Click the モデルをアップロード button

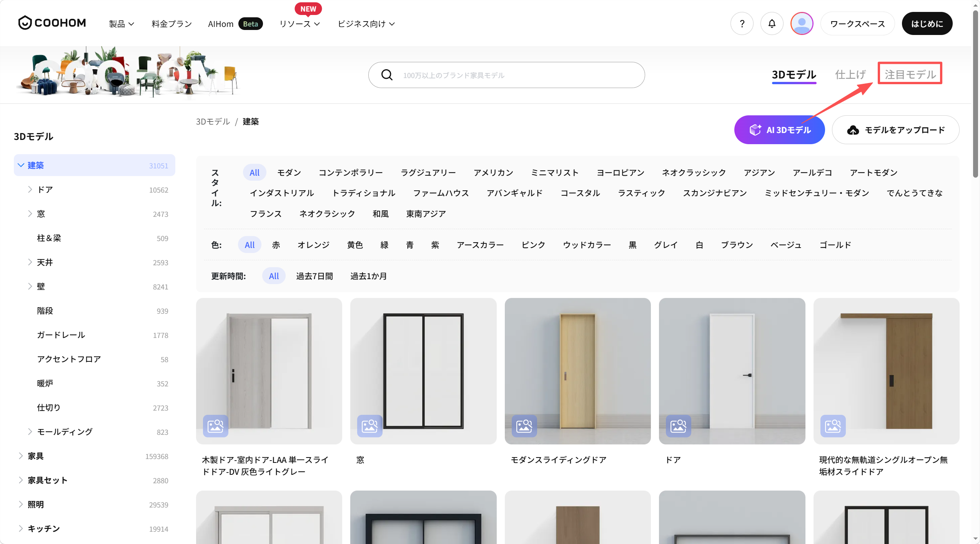[895, 130]
